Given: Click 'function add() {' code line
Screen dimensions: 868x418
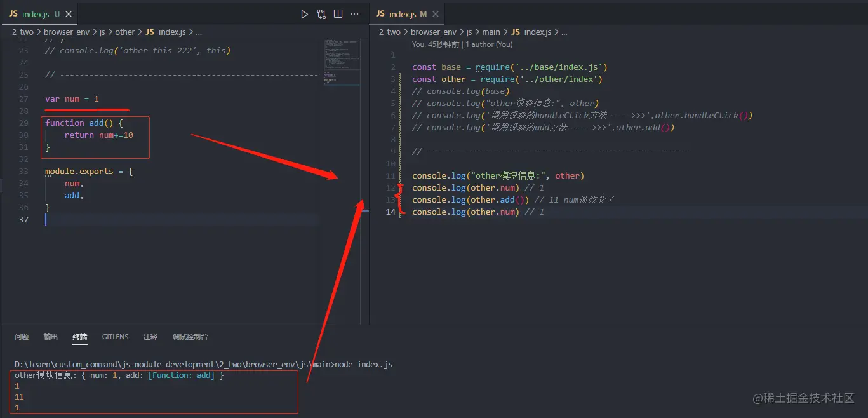Looking at the screenshot, I should tap(84, 123).
